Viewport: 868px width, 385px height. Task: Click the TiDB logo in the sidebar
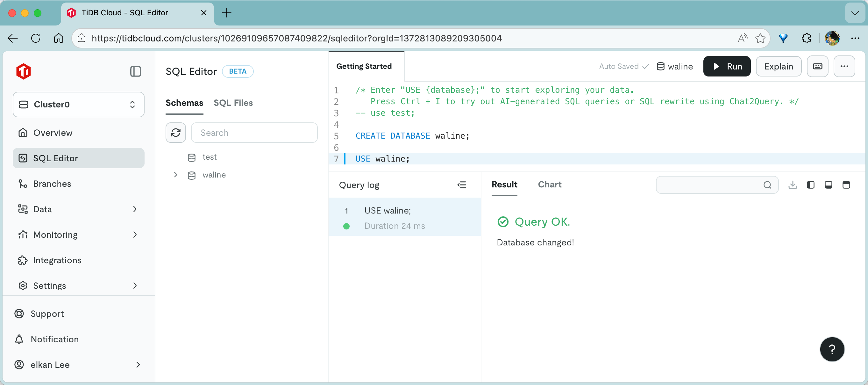[24, 71]
